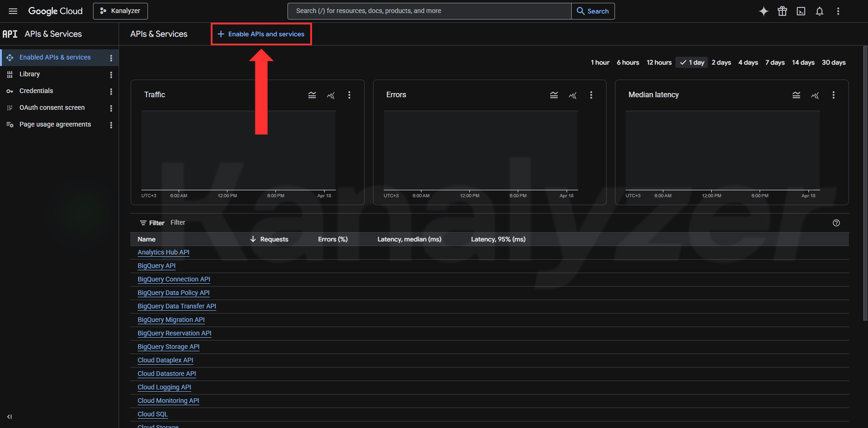Screen dimensions: 868x428
Task: Select the 2 days time range
Action: [x=721, y=62]
